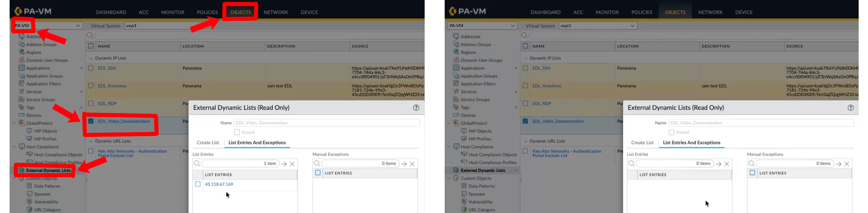Collapse the Dynamic IP Lists group on right
Image resolution: width=868 pixels, height=213 pixels.
pyautogui.click(x=525, y=58)
